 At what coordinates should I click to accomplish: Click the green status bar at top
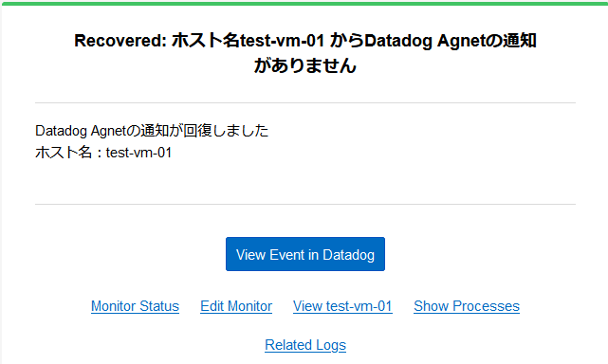pos(304,4)
